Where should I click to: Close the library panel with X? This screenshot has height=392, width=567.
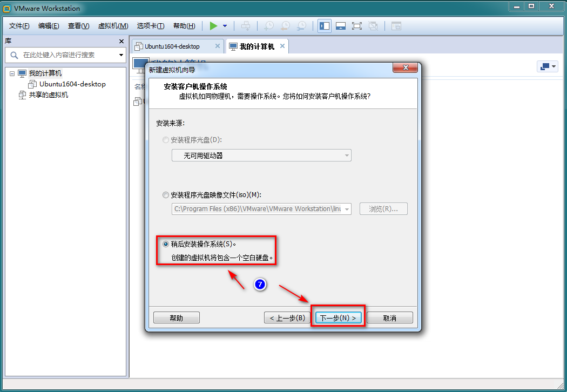(x=122, y=41)
